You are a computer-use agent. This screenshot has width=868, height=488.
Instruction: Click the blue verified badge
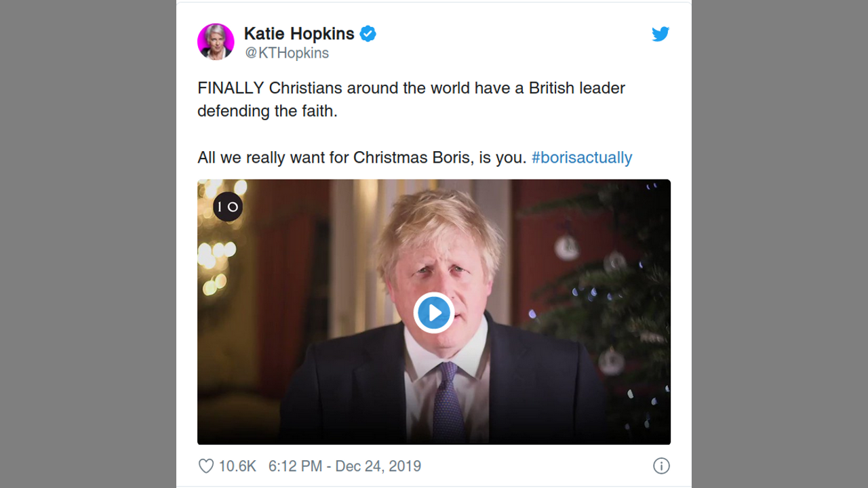(x=368, y=34)
